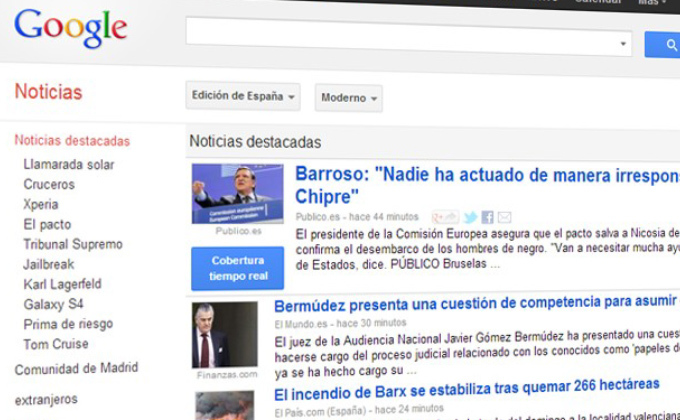Click the Noticias heading link
680x420 pixels.
(x=48, y=92)
